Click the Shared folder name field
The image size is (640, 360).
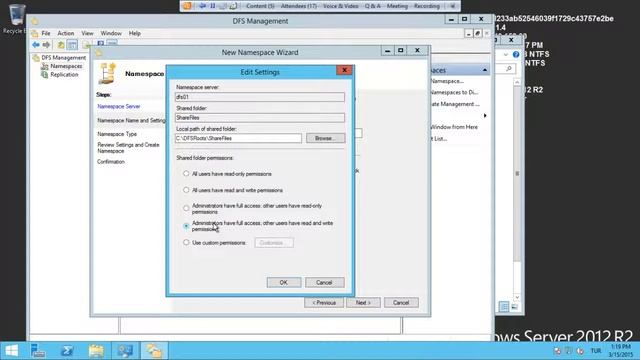(x=260, y=118)
